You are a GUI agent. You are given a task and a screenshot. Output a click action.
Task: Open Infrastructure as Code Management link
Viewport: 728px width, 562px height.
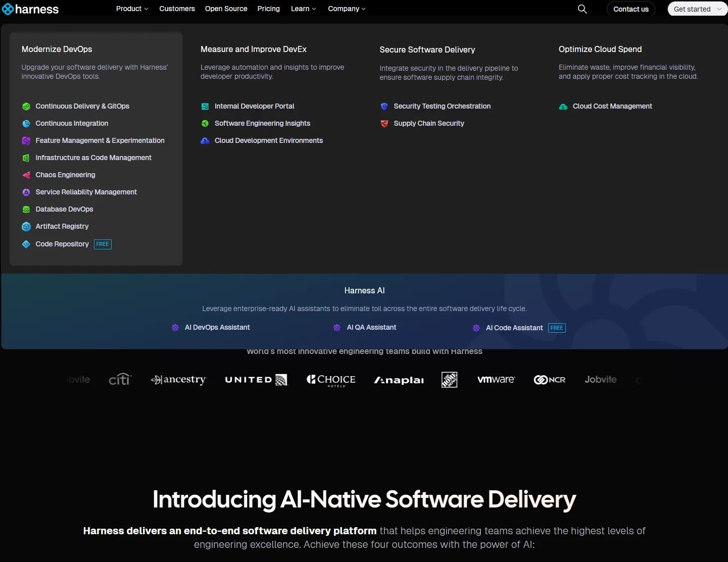click(93, 158)
